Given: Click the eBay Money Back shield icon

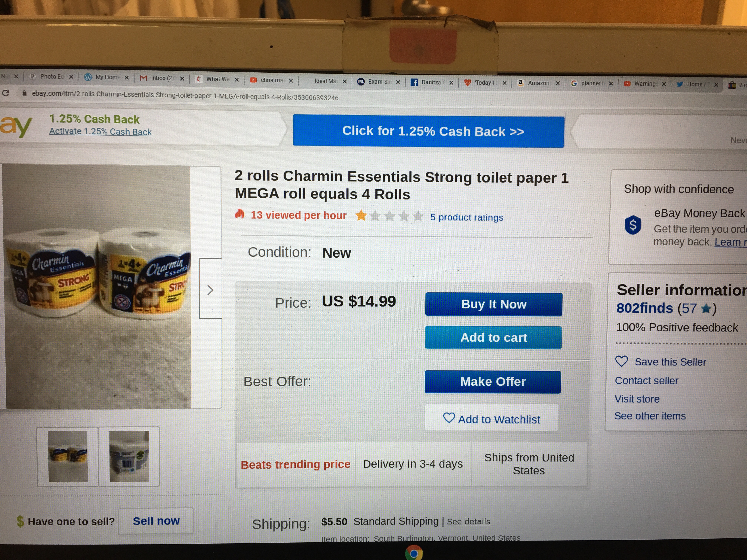Looking at the screenshot, I should pyautogui.click(x=633, y=225).
